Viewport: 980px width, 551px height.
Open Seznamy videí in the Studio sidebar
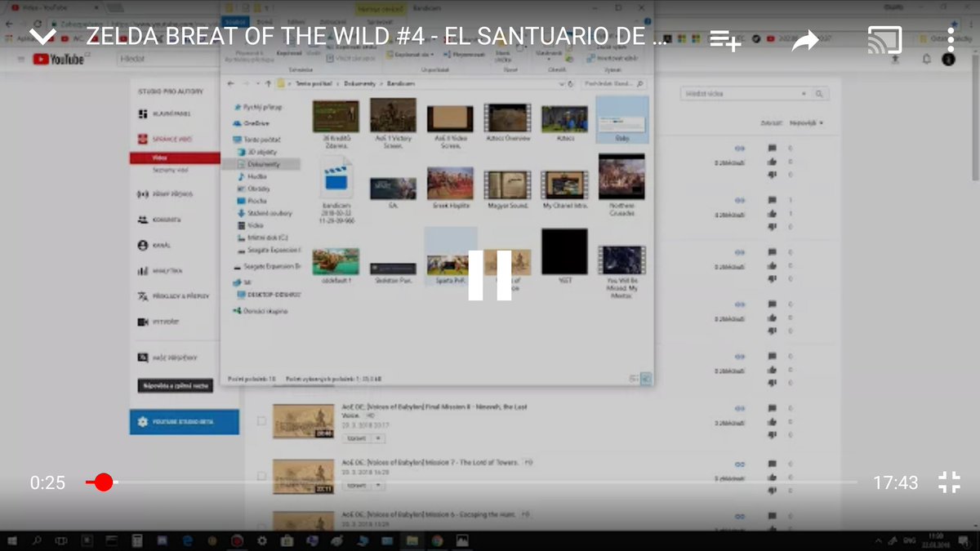[170, 171]
